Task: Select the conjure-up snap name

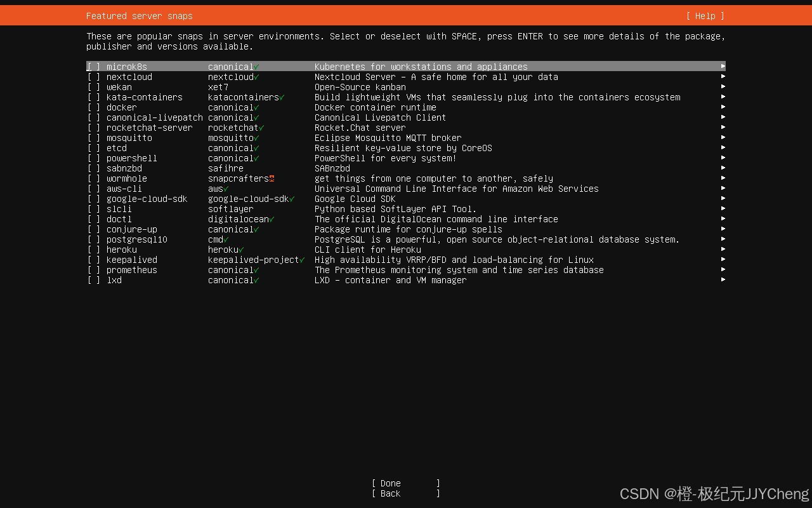Action: [132, 229]
